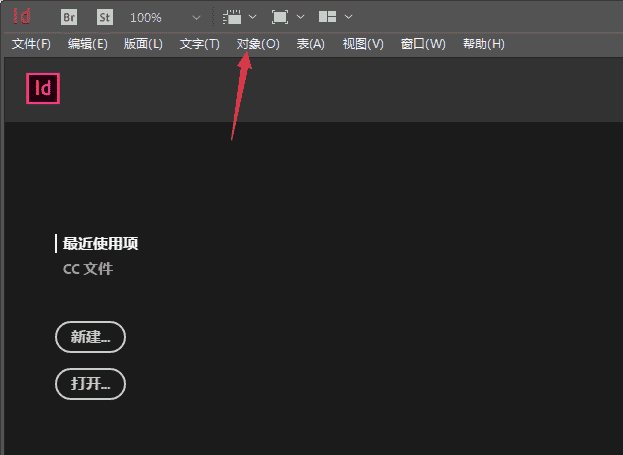Click the pink Id logo on start screen
This screenshot has height=455, width=623.
coord(43,88)
